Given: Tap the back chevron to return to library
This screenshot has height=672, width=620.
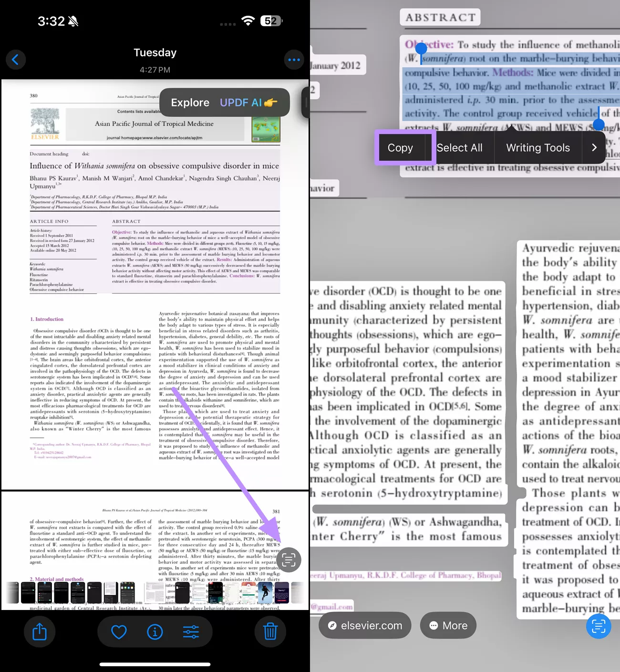Looking at the screenshot, I should click(16, 59).
